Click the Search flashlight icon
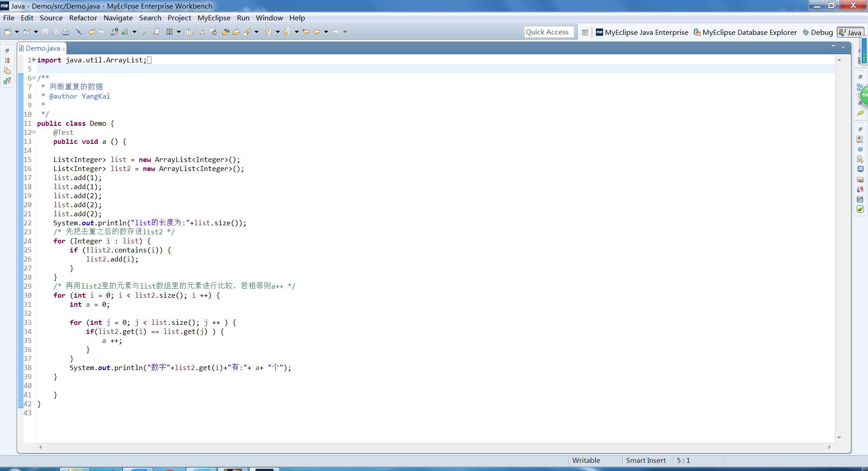 [247, 32]
